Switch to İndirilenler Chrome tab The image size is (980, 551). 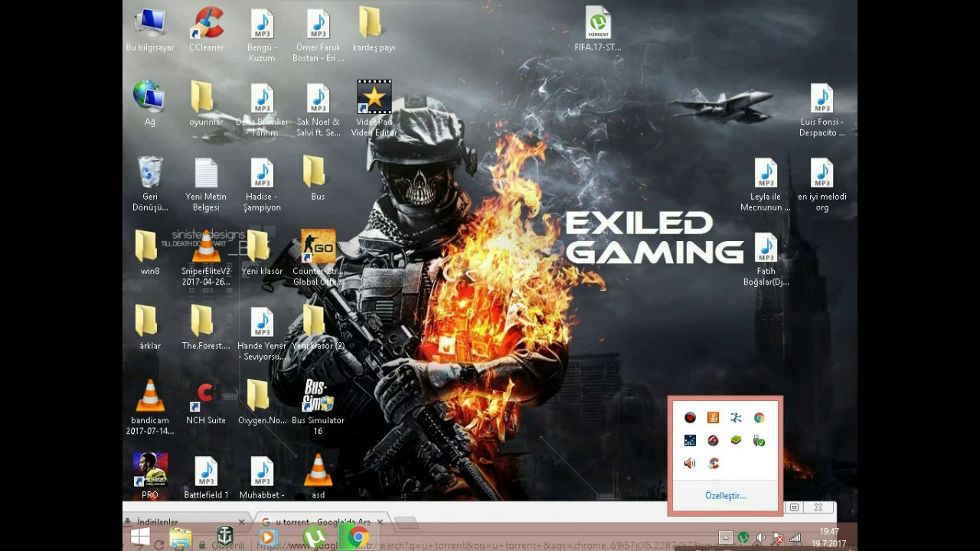[x=185, y=522]
